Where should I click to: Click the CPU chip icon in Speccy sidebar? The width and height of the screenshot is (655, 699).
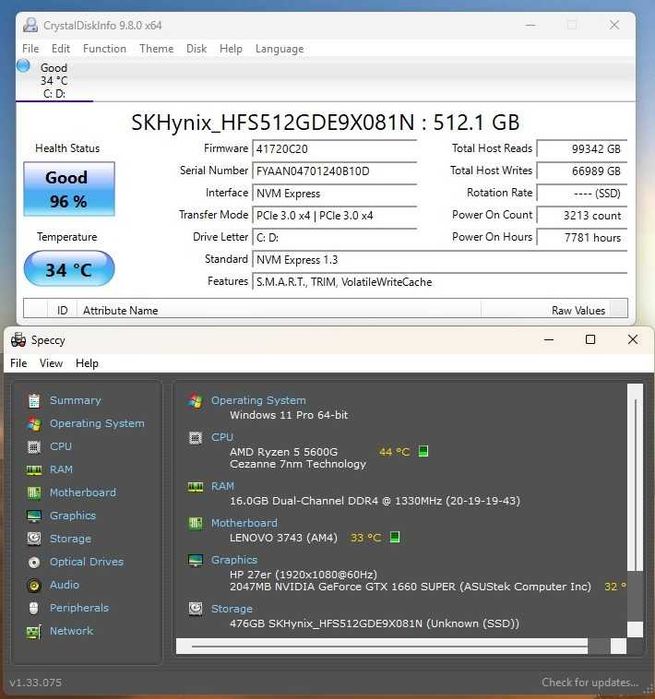click(34, 447)
